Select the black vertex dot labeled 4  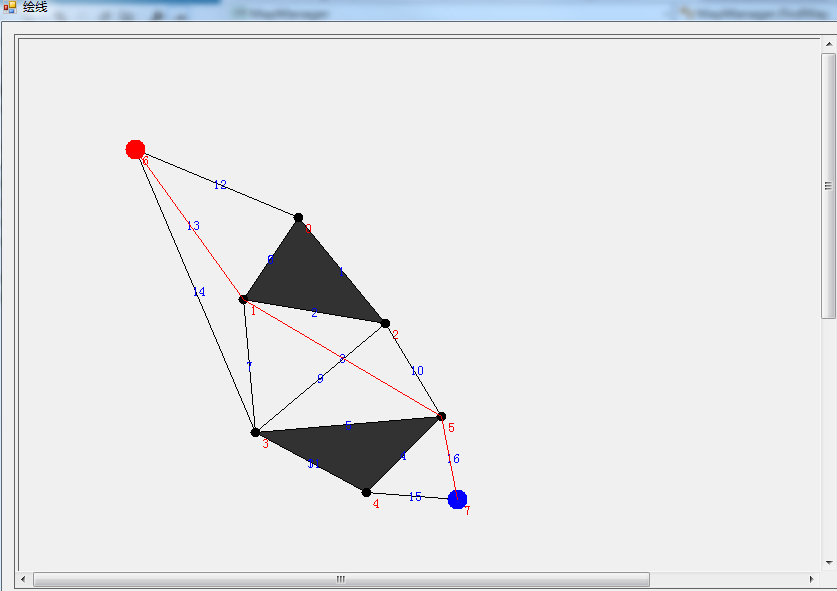tap(366, 492)
